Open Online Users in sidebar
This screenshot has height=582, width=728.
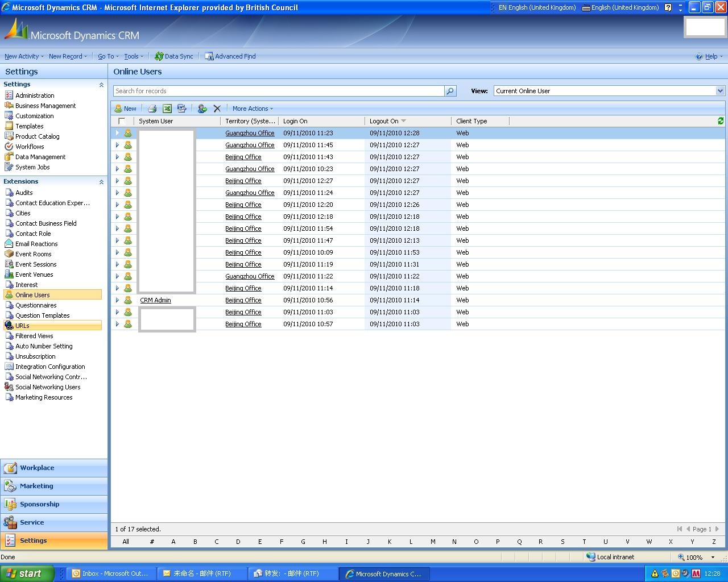(x=52, y=295)
